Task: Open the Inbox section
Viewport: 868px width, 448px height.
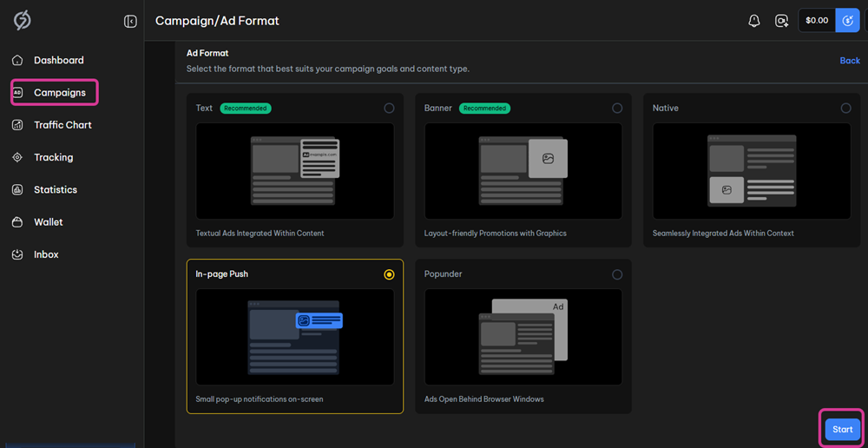Action: [46, 254]
